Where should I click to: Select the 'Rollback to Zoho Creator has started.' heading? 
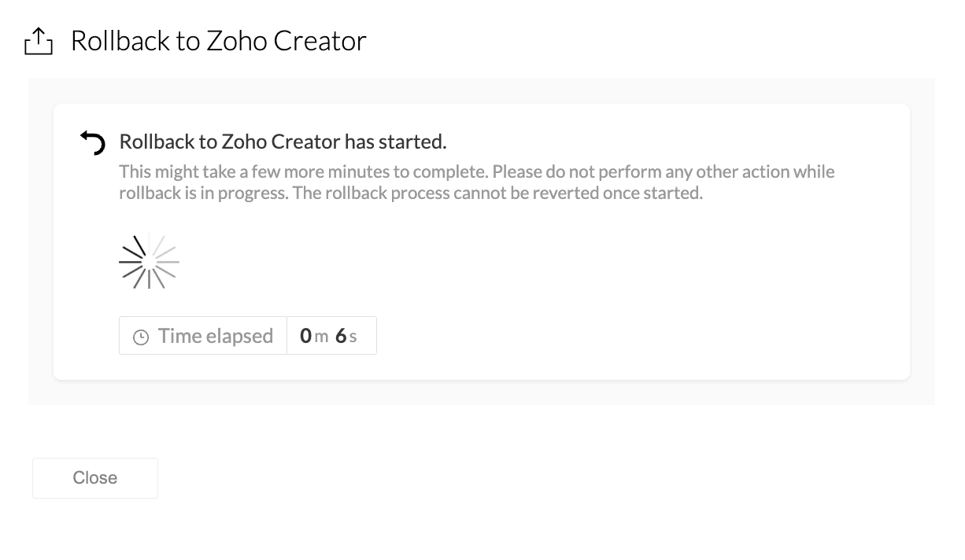[283, 142]
